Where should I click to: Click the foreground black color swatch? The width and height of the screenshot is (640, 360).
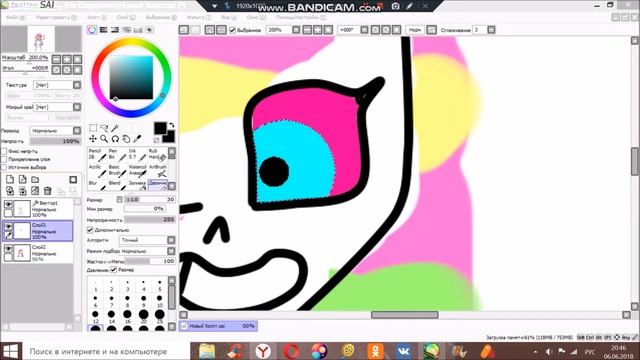(x=160, y=128)
